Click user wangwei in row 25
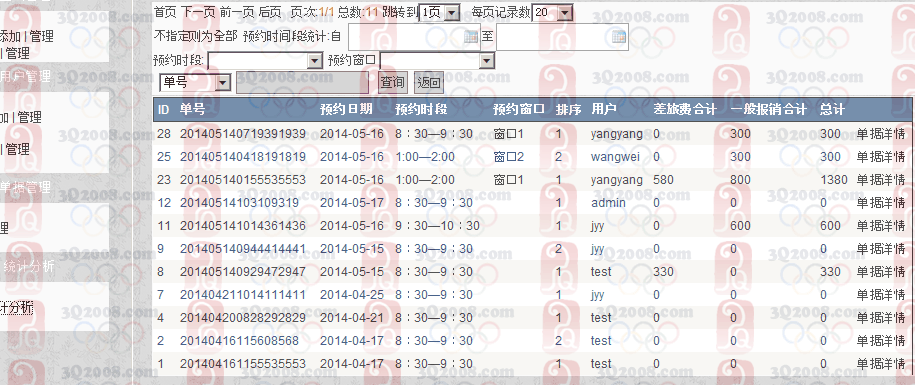 point(615,157)
